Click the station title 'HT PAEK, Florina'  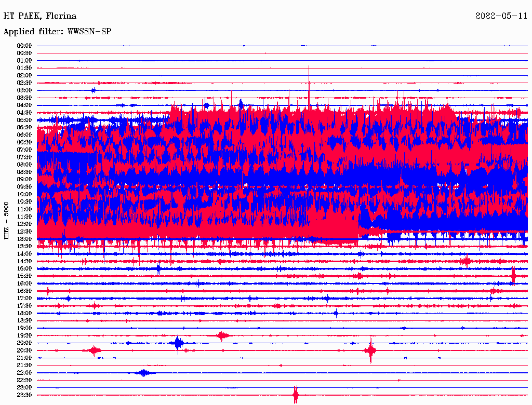[x=39, y=16]
